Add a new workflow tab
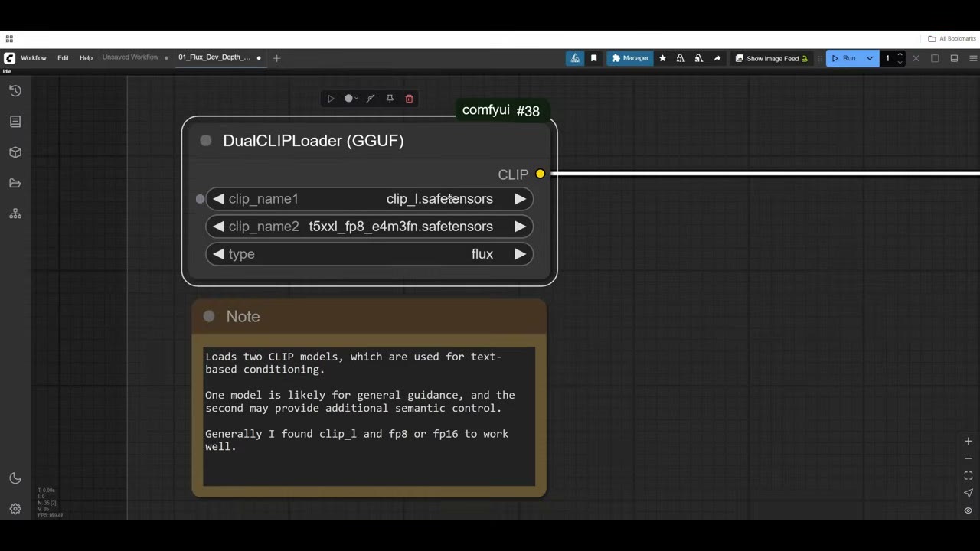The height and width of the screenshot is (551, 980). (x=276, y=58)
